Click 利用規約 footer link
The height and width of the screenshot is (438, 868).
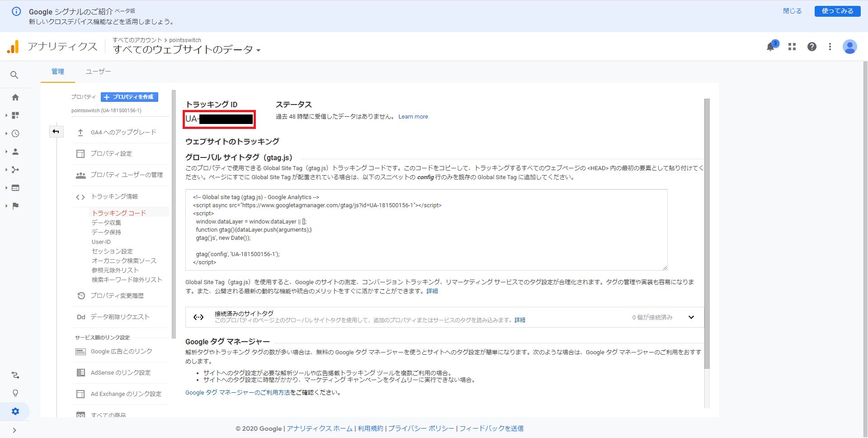(370, 428)
